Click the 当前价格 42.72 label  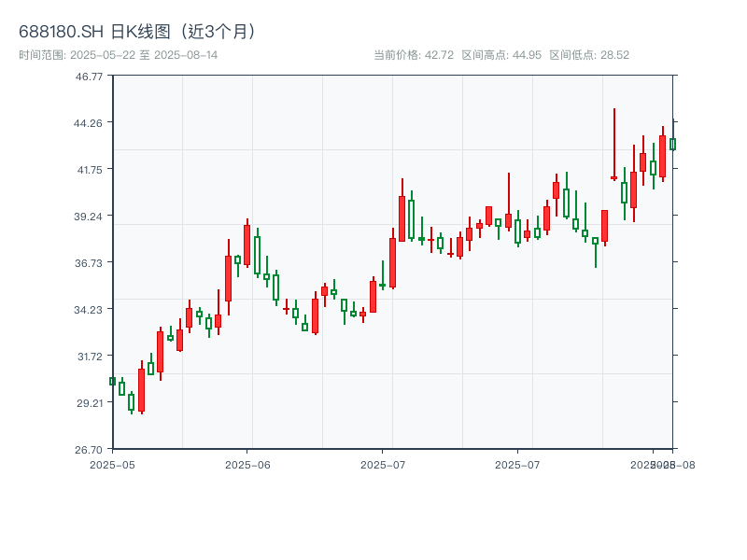coord(414,55)
